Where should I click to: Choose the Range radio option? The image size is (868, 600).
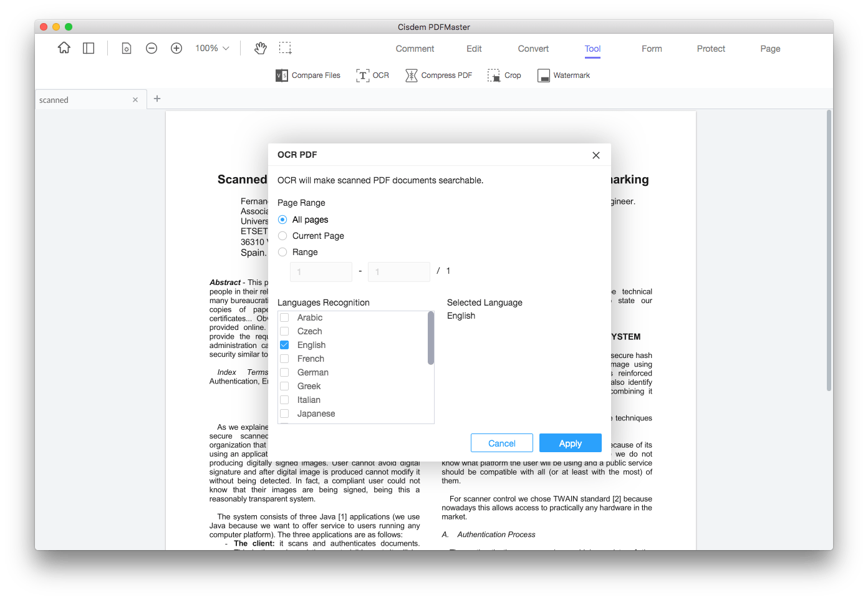click(x=283, y=252)
